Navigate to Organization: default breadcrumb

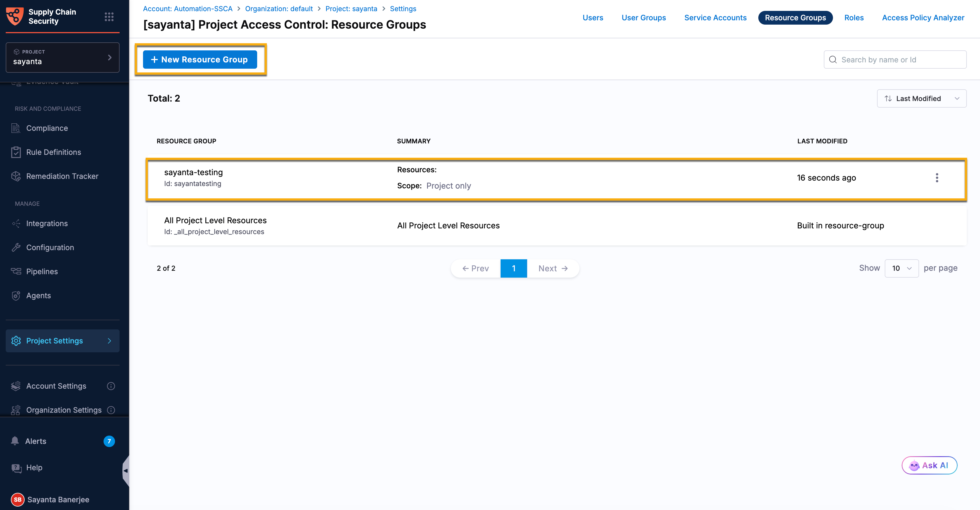(x=279, y=8)
